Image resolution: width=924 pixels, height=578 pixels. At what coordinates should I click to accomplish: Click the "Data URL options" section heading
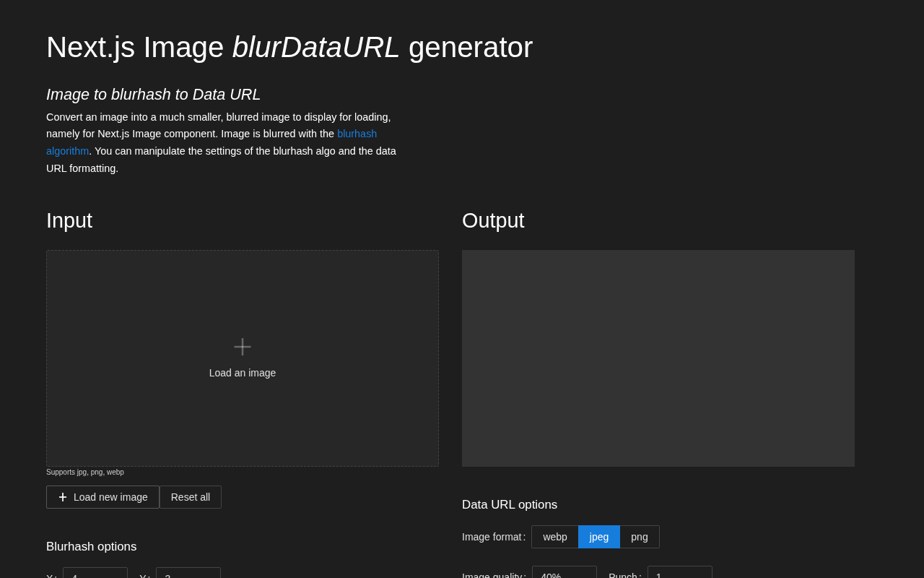[510, 505]
